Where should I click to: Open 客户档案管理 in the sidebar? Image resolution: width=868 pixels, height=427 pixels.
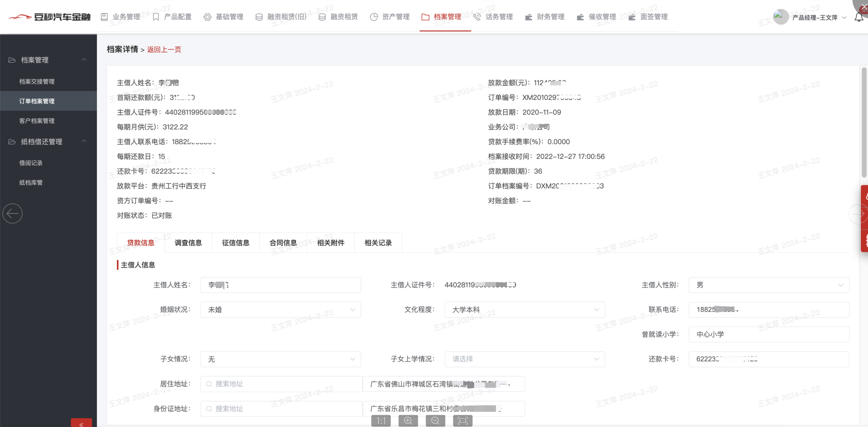pyautogui.click(x=37, y=121)
